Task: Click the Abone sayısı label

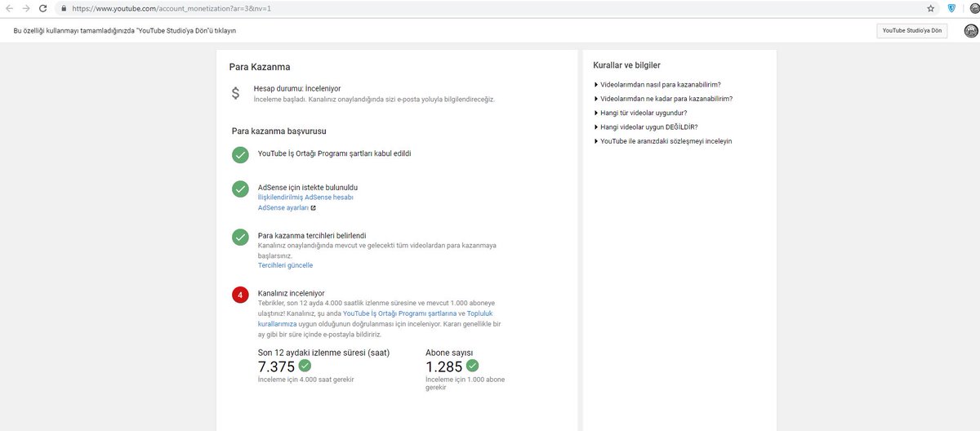Action: 449,353
